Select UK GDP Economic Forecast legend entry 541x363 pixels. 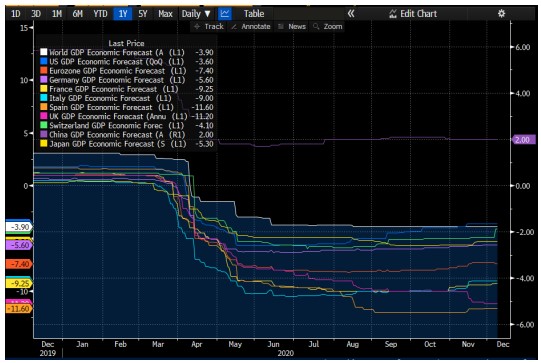pyautogui.click(x=127, y=116)
